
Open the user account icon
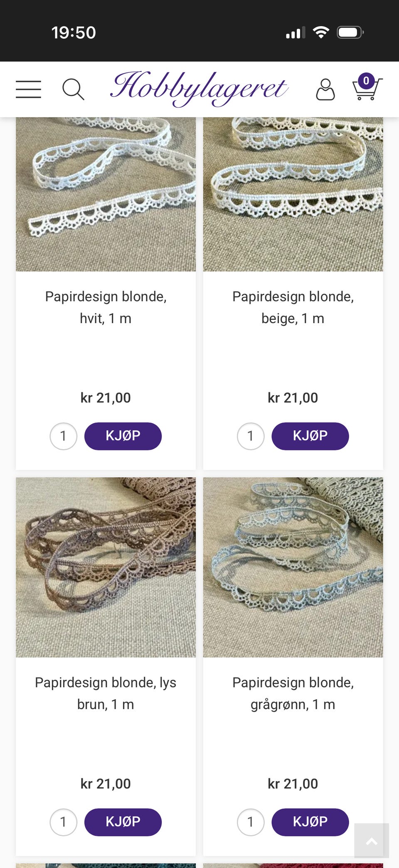point(325,89)
